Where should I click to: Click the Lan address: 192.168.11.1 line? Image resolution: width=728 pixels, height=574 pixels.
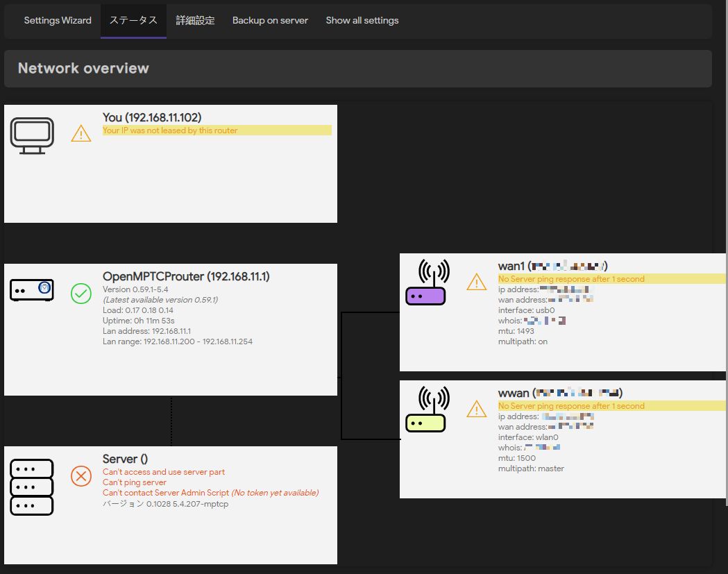tap(146, 331)
